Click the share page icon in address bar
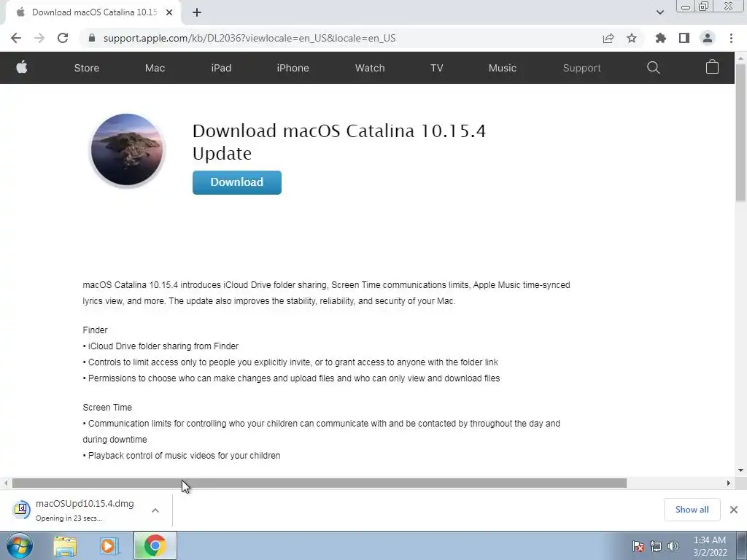The height and width of the screenshot is (560, 747). coord(608,38)
